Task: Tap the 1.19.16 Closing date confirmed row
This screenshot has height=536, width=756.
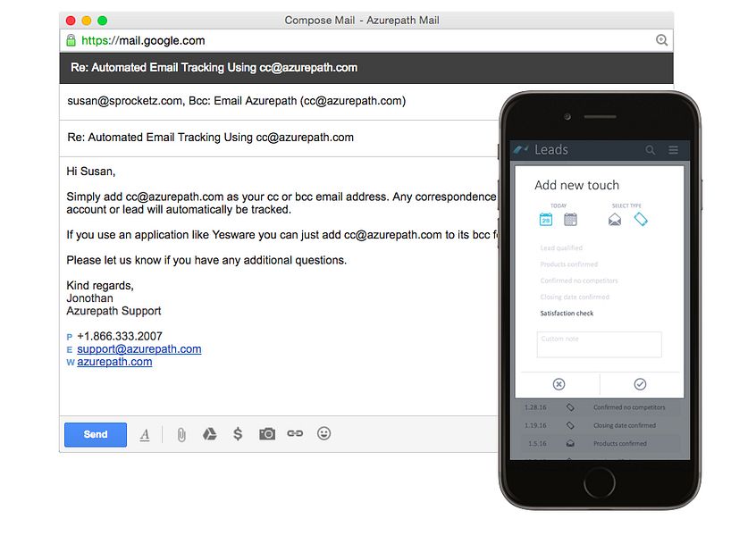Action: (600, 425)
